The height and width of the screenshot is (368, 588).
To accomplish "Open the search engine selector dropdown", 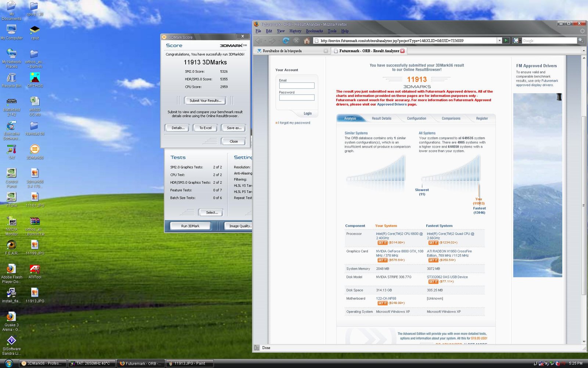I will (x=517, y=40).
